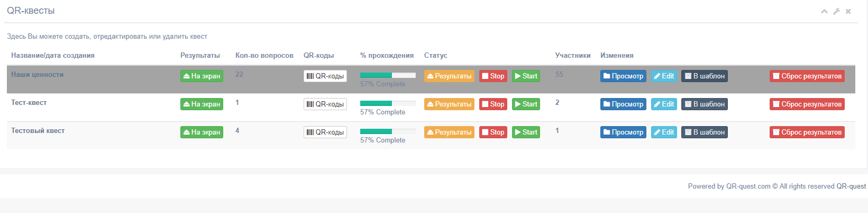The width and height of the screenshot is (868, 213).
Task: Open QR-коды for Наши ценности
Action: pos(325,76)
